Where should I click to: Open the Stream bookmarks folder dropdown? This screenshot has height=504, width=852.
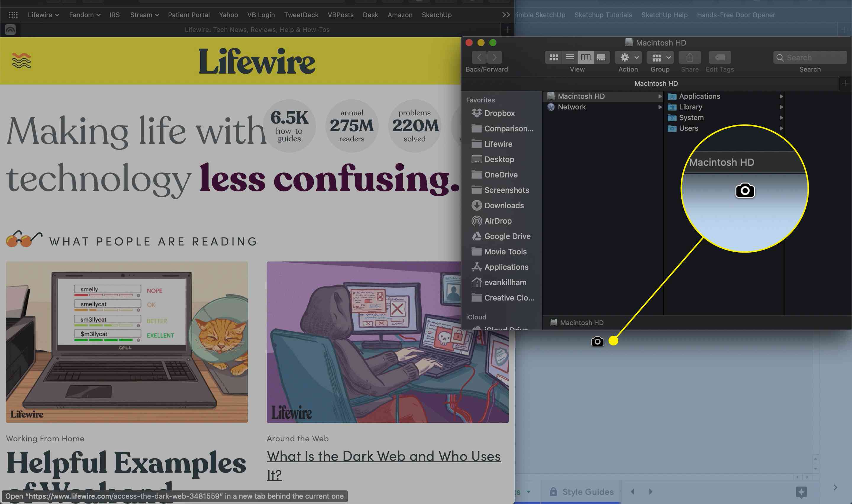145,15
